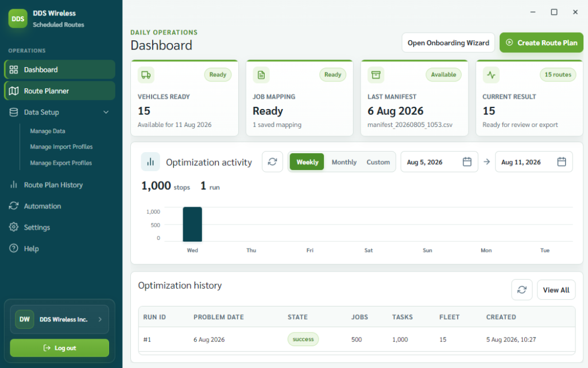Click the document icon in Job Mapping card

[x=261, y=75]
